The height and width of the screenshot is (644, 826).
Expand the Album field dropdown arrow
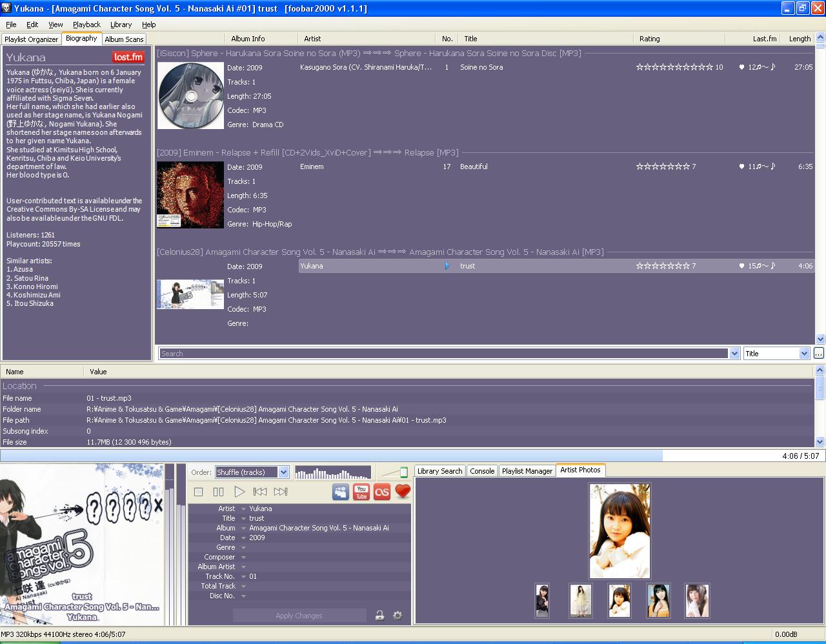(x=243, y=528)
